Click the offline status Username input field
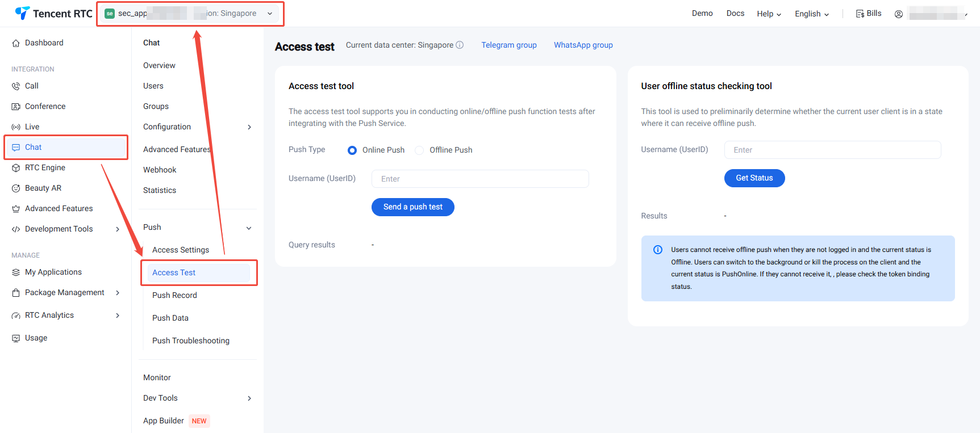Viewport: 980px width, 433px height. (x=832, y=150)
